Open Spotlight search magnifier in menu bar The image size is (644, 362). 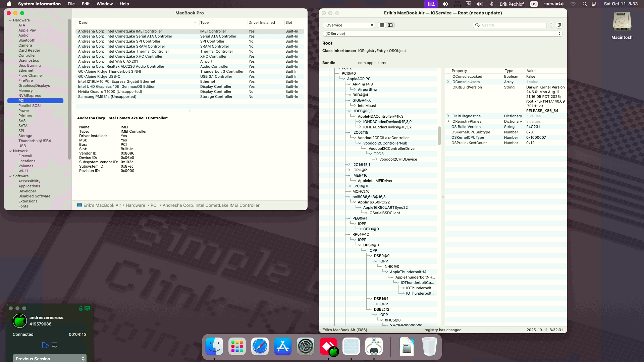tap(585, 4)
